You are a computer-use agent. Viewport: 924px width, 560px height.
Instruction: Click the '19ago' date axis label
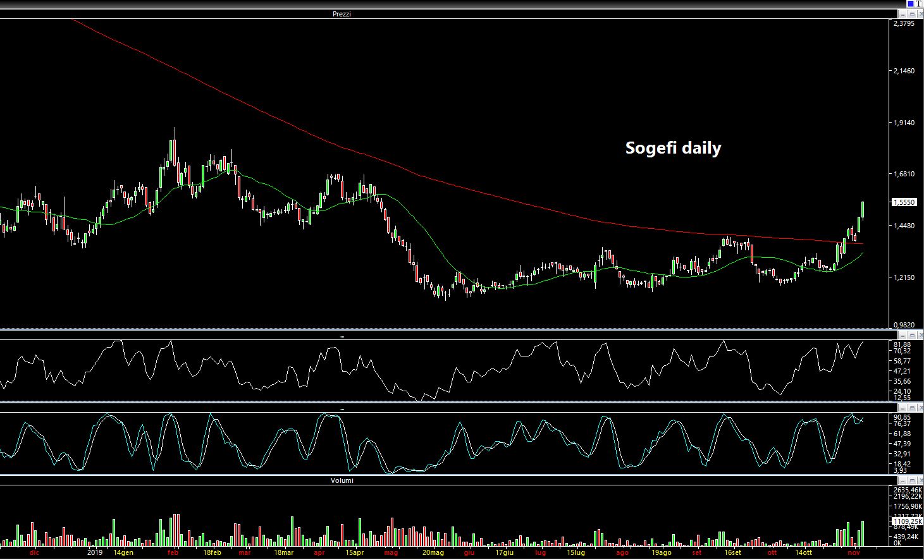point(662,552)
